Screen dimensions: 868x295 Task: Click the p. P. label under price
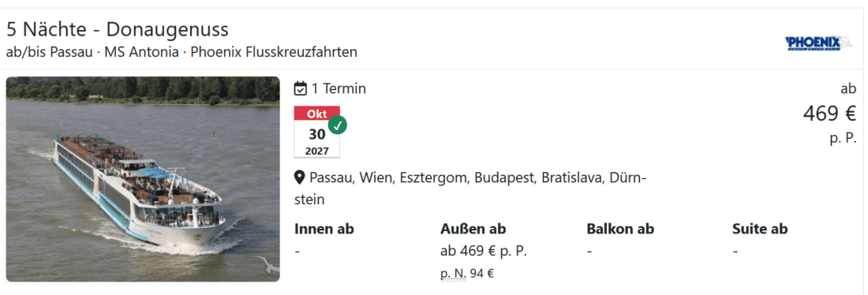pos(843,138)
